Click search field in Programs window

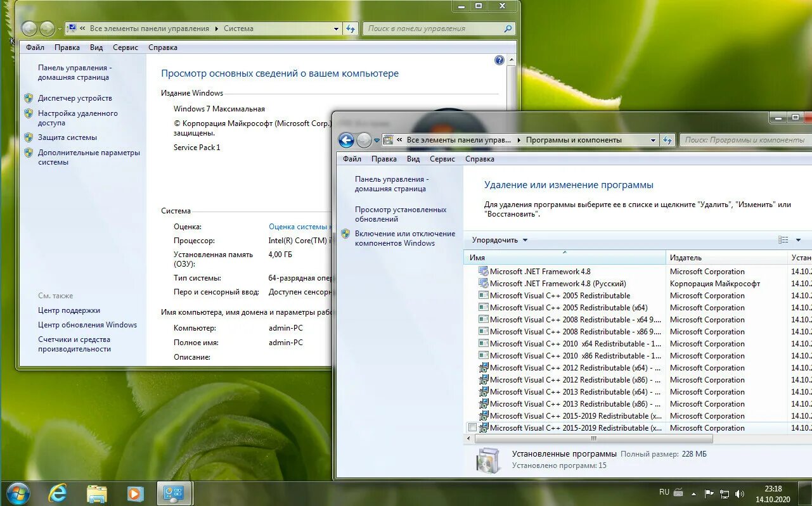pyautogui.click(x=745, y=140)
